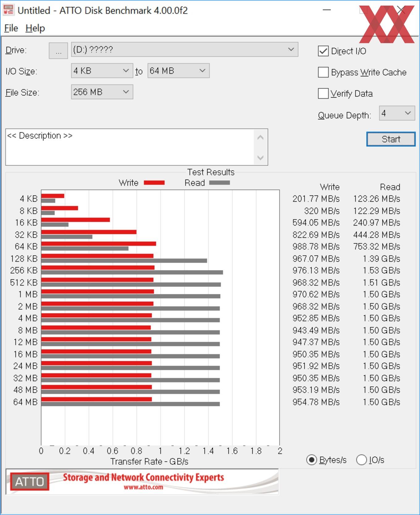Click the Read column header

click(x=390, y=187)
